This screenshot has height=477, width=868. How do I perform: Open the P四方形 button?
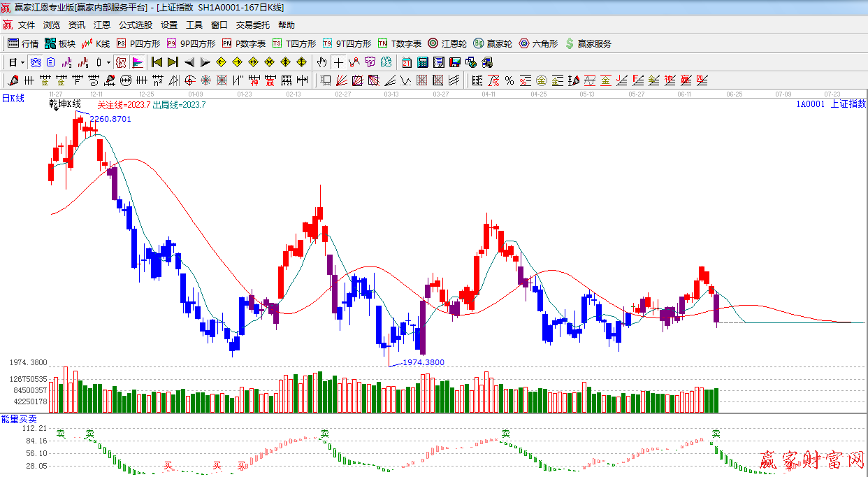(x=138, y=43)
